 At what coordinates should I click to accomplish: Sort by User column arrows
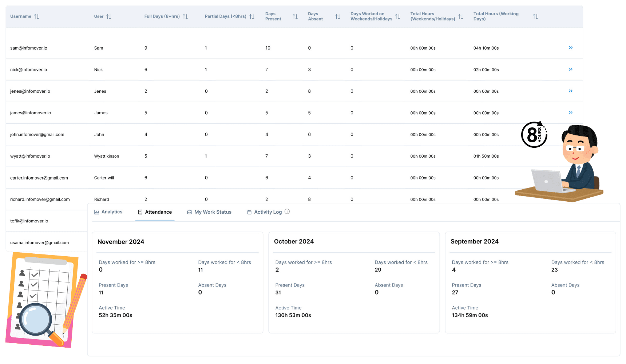pos(109,17)
